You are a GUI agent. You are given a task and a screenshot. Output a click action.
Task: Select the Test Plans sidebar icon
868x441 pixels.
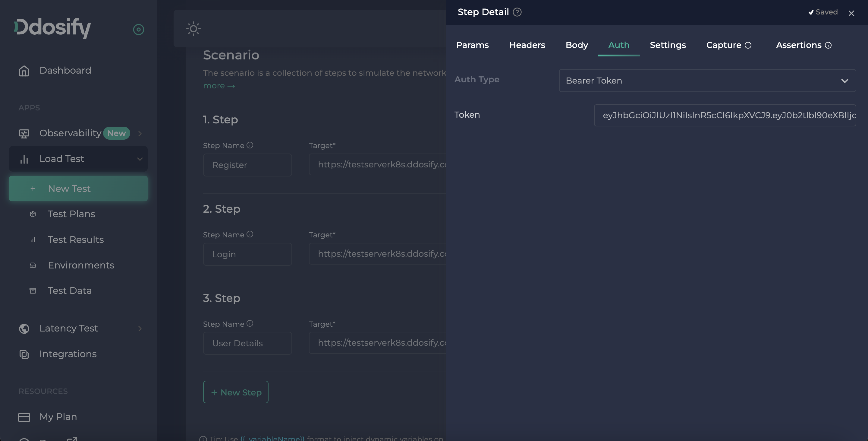tap(33, 214)
